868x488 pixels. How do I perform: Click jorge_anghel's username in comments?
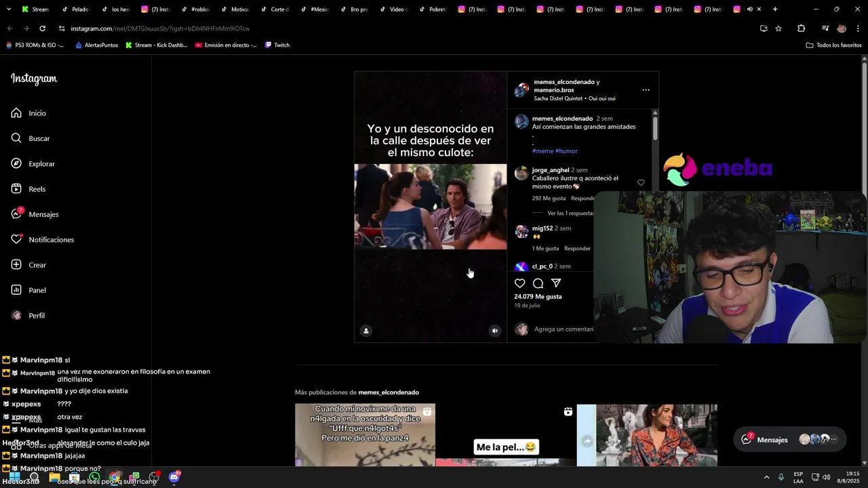coord(551,170)
